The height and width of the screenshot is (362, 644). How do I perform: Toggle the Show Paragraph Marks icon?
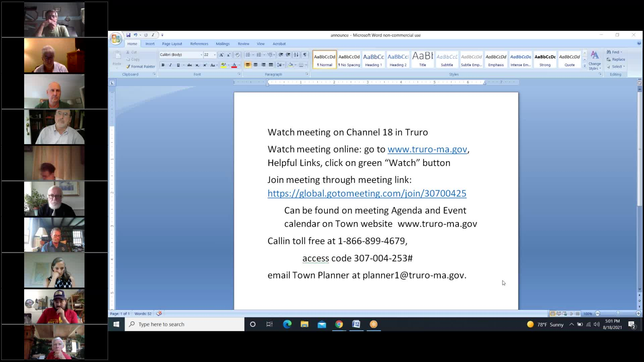point(305,55)
